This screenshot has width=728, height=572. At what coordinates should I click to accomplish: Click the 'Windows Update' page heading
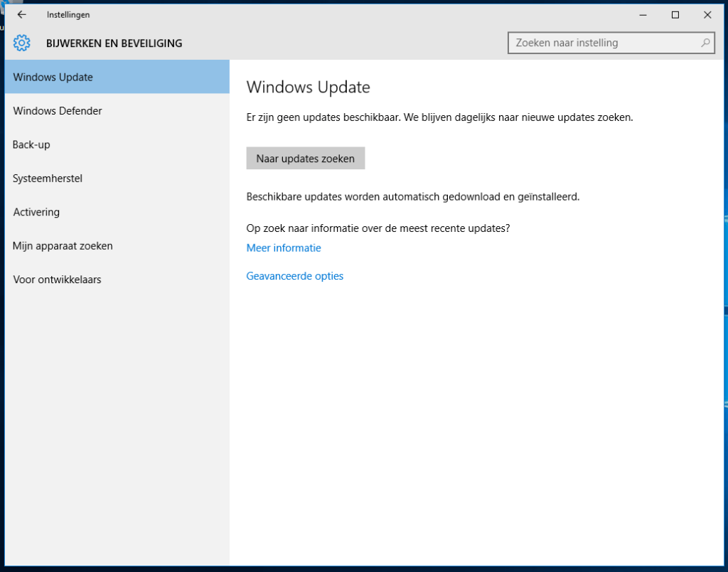click(x=309, y=88)
